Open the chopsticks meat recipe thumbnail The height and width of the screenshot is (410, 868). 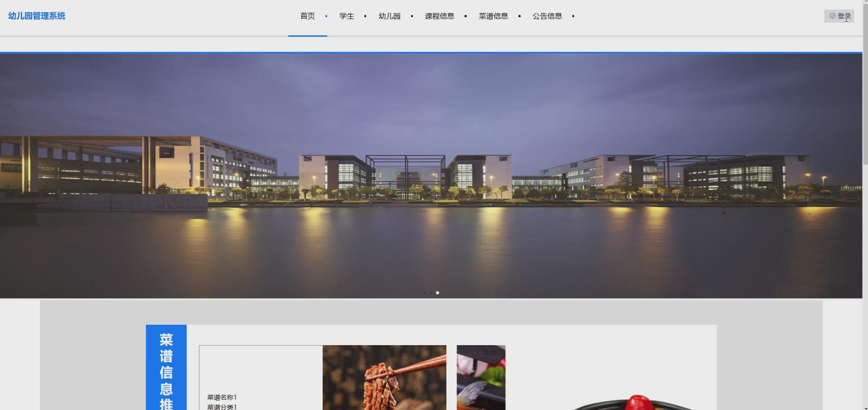point(384,377)
